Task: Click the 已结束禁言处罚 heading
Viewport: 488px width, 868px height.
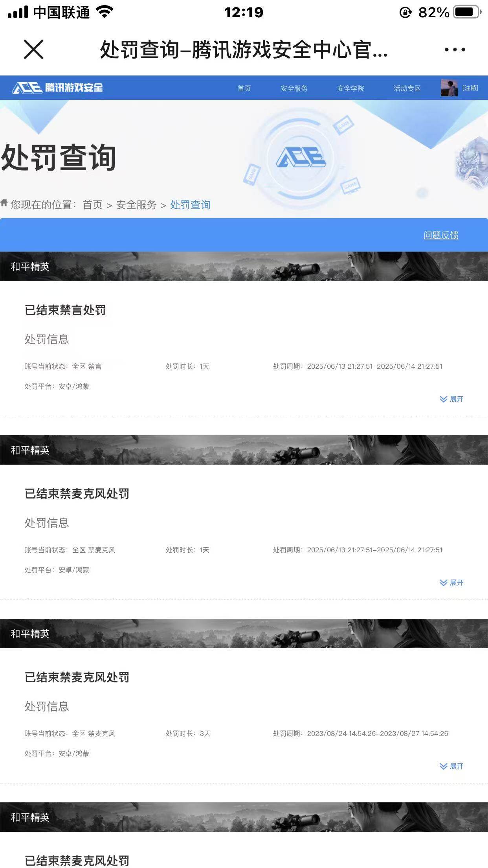Action: [65, 310]
